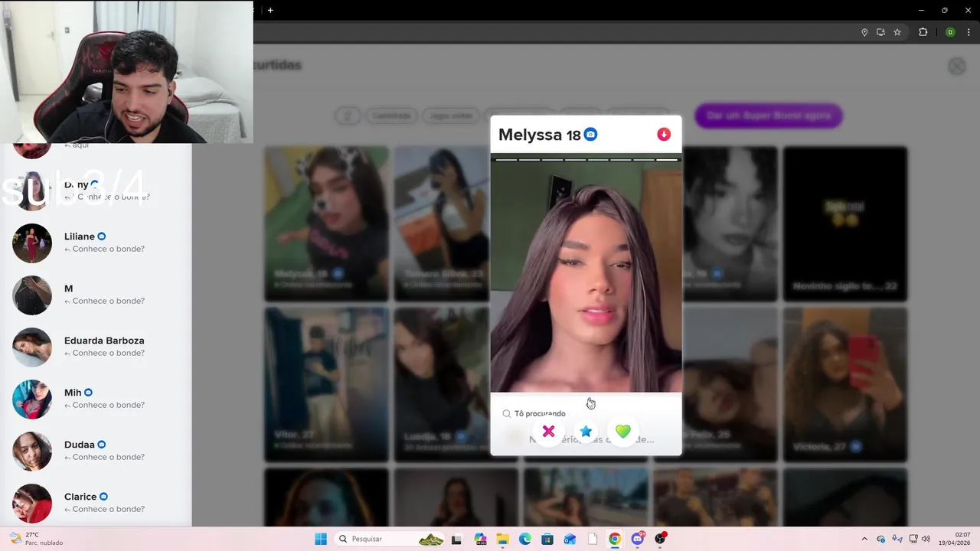Click the blue star Super Like button
The width and height of the screenshot is (980, 551).
click(x=586, y=432)
